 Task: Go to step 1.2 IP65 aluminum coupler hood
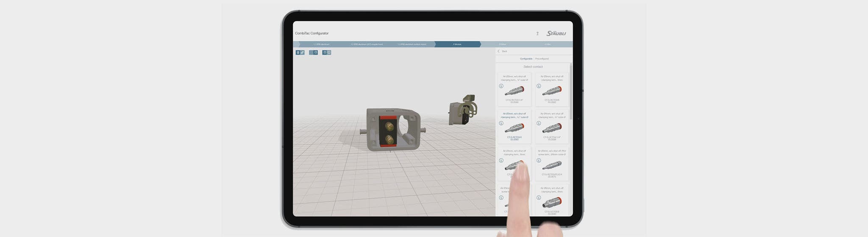coord(366,44)
